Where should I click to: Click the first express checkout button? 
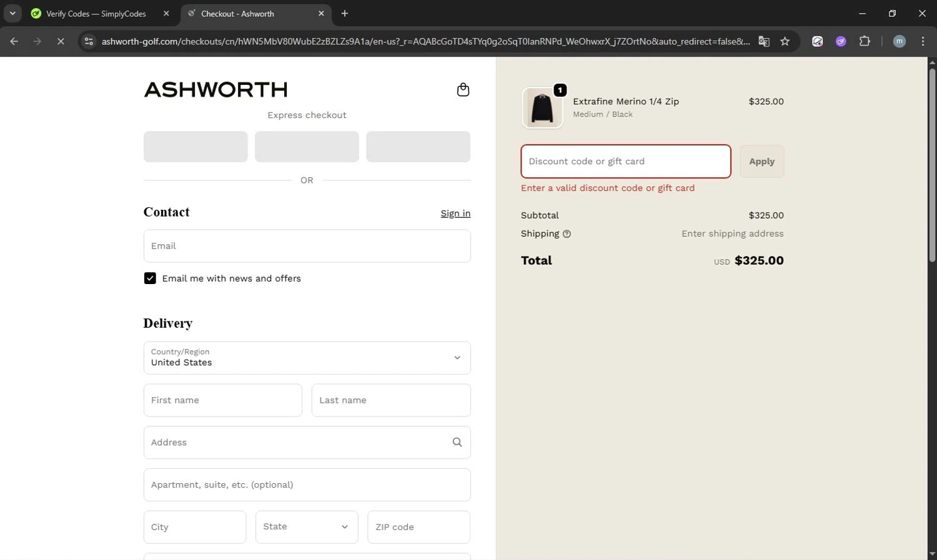[x=196, y=147]
